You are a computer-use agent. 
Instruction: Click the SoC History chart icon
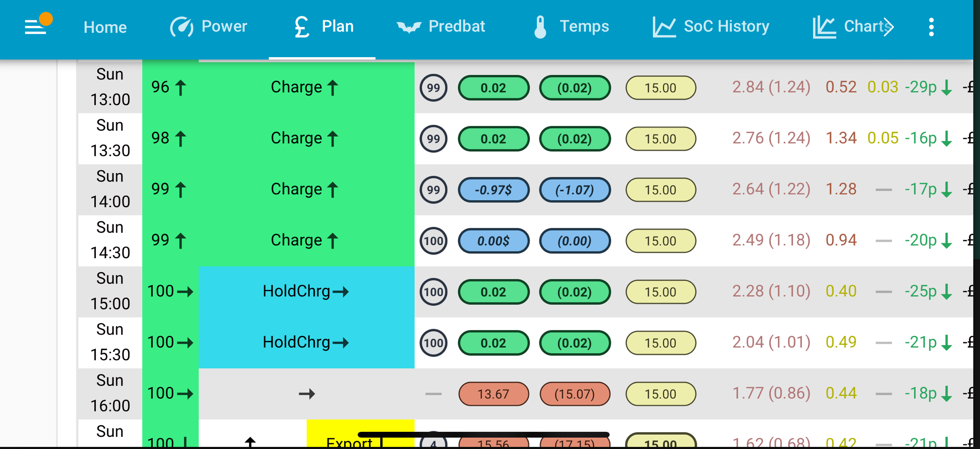click(664, 27)
